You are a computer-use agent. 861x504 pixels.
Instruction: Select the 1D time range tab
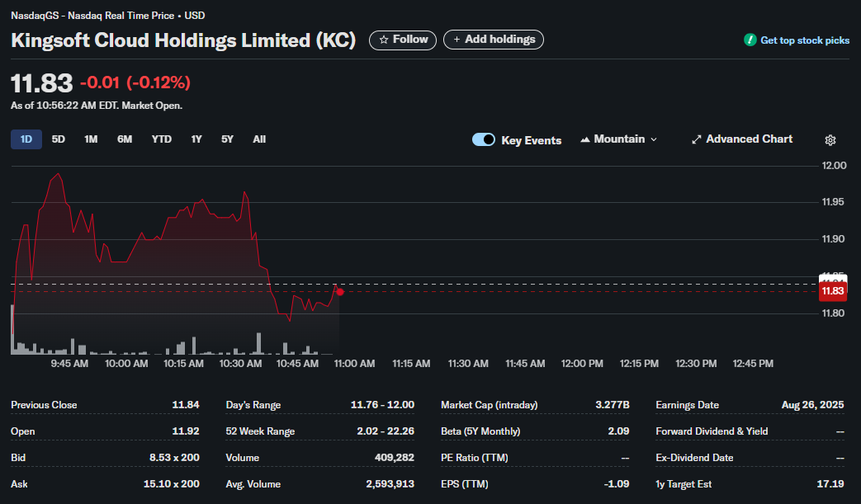(x=26, y=139)
